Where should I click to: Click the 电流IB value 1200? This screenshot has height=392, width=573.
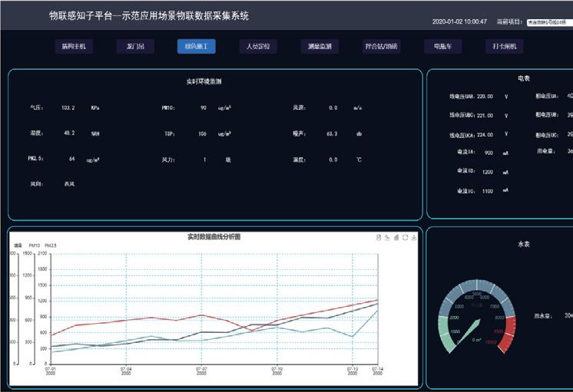tap(488, 172)
